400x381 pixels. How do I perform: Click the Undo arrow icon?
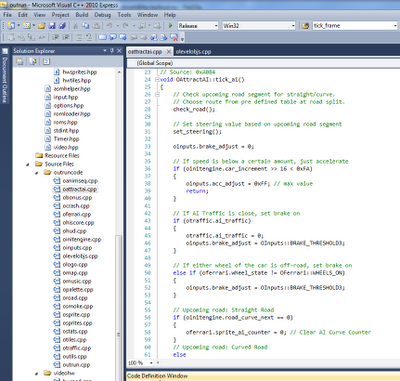click(109, 26)
